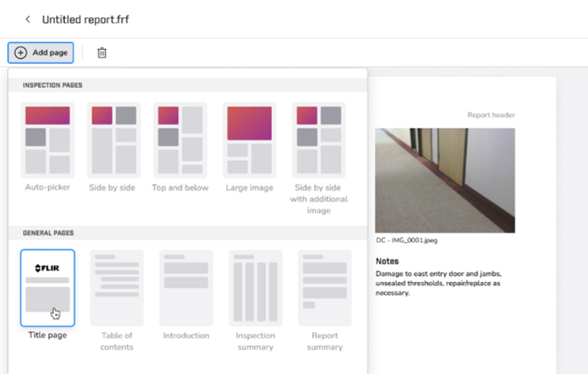The height and width of the screenshot is (374, 588).
Task: Insert a Table of contents page icon
Action: point(117,288)
